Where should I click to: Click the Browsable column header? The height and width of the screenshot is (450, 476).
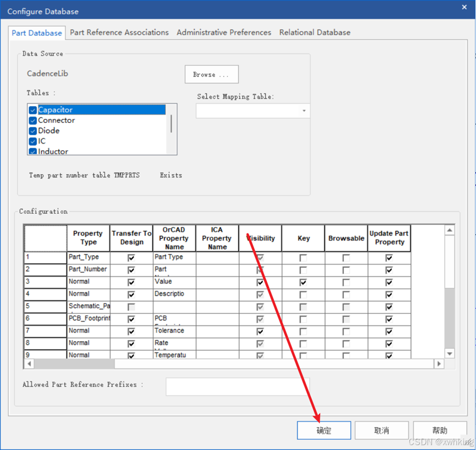click(346, 238)
